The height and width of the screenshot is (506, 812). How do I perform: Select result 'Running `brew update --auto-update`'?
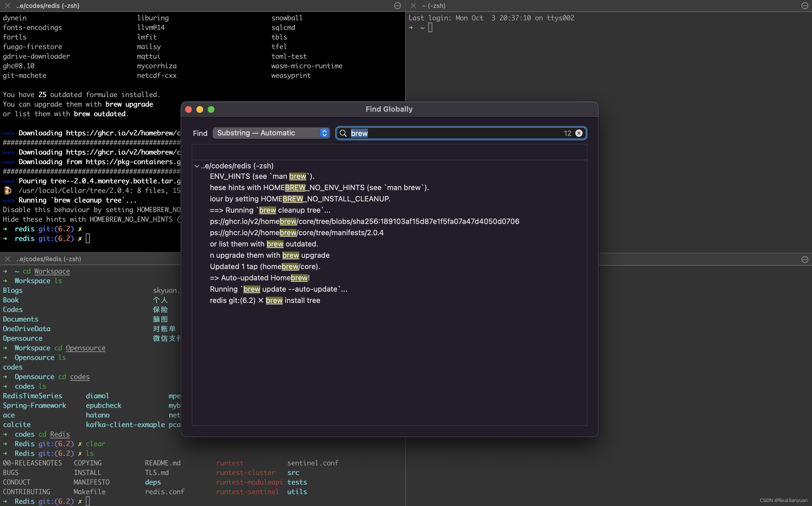tap(278, 289)
